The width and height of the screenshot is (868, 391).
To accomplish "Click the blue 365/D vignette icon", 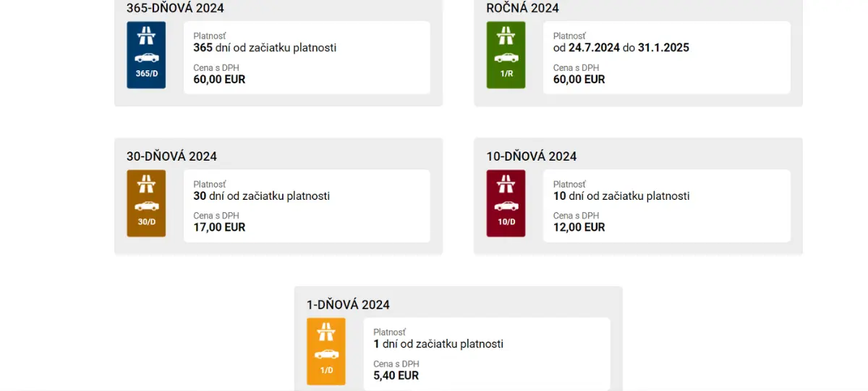I will (x=146, y=55).
